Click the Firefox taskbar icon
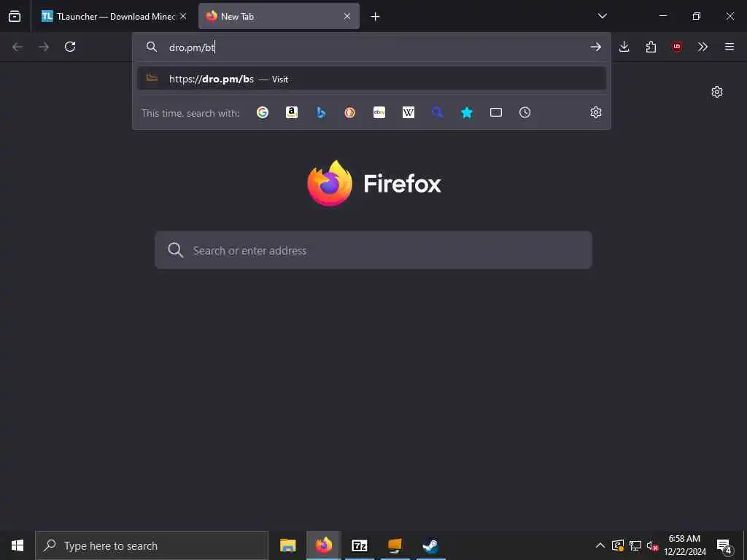Image resolution: width=747 pixels, height=560 pixels. coord(323,545)
